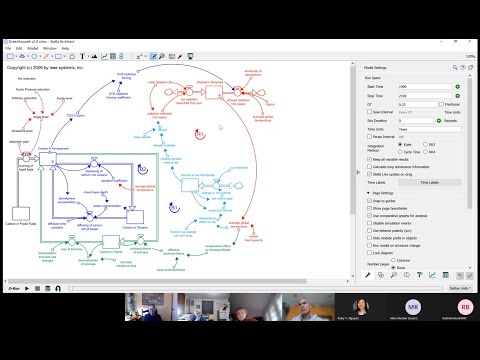The height and width of the screenshot is (360, 480).
Task: Toggle Snap to guides checkbox
Action: click(369, 201)
